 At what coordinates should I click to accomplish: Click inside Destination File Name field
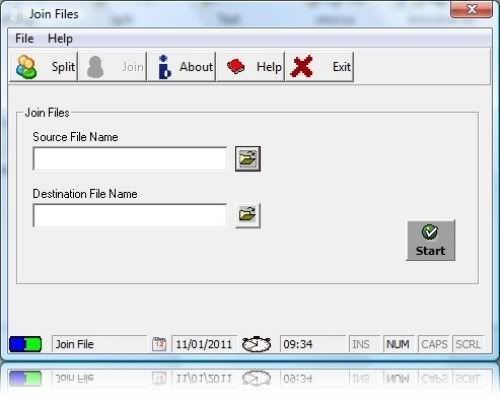(130, 215)
